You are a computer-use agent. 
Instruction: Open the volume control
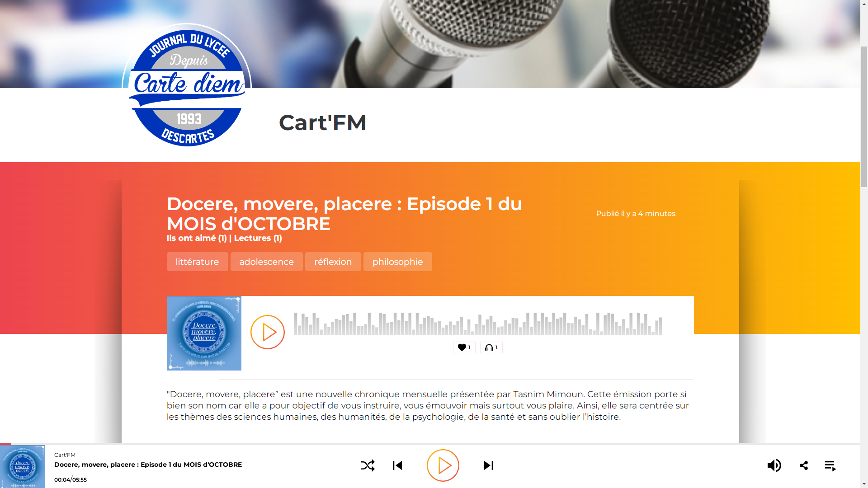[x=774, y=465]
